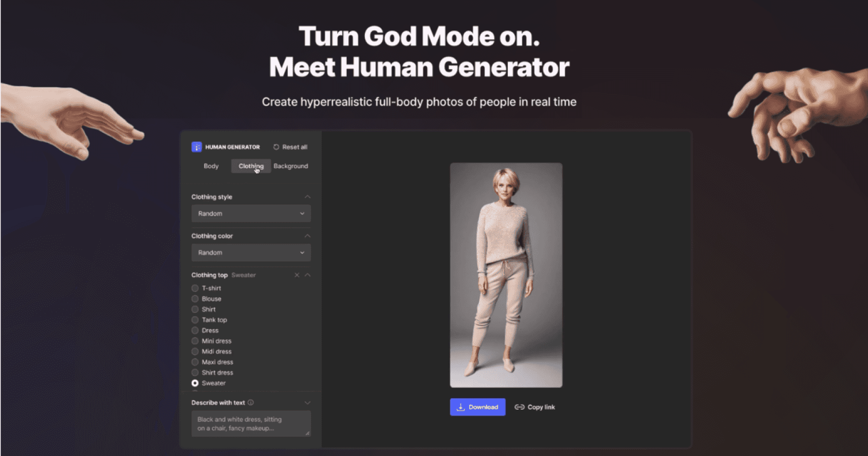
Task: Select the T-shirt radio option
Action: click(195, 288)
